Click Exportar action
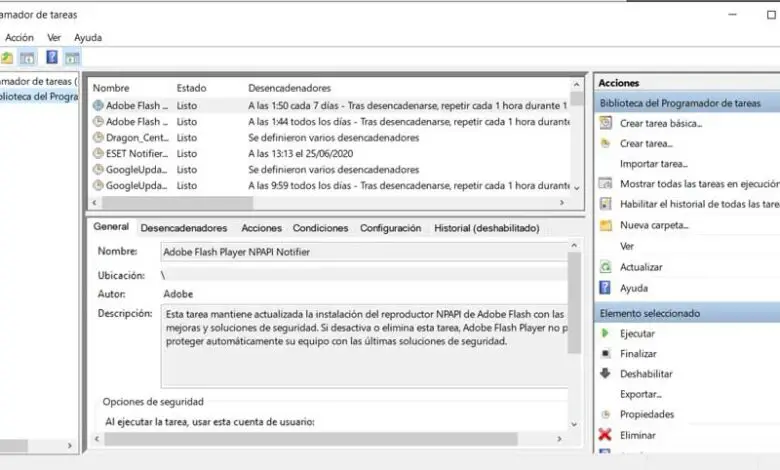780x470 pixels. [641, 394]
